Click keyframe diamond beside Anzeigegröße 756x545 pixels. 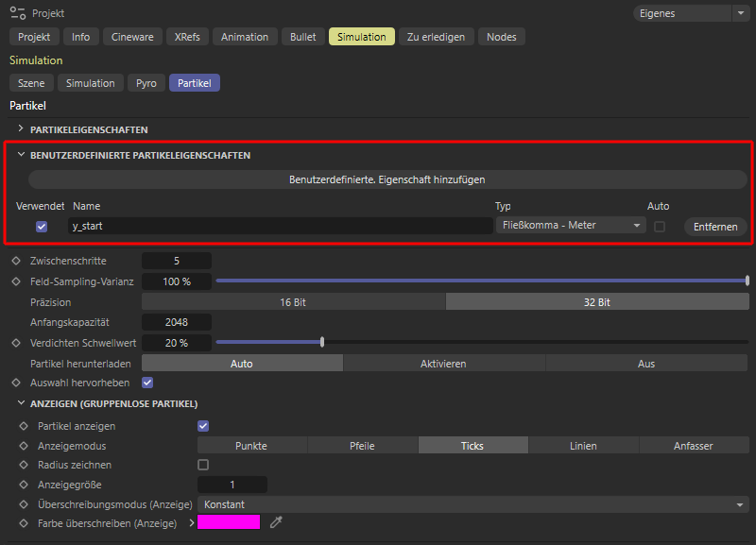tap(25, 485)
